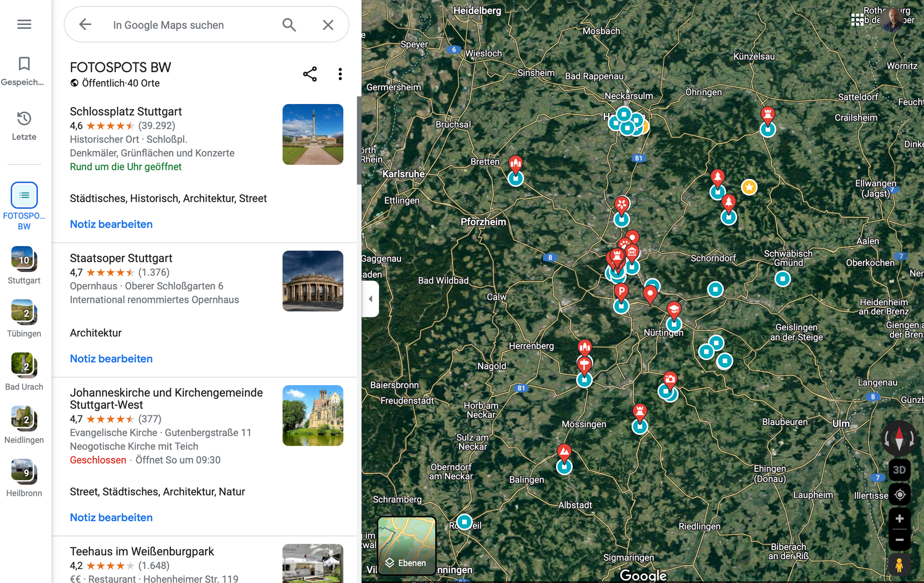This screenshot has width=924, height=583.
Task: Toggle 3D map view
Action: tap(899, 470)
